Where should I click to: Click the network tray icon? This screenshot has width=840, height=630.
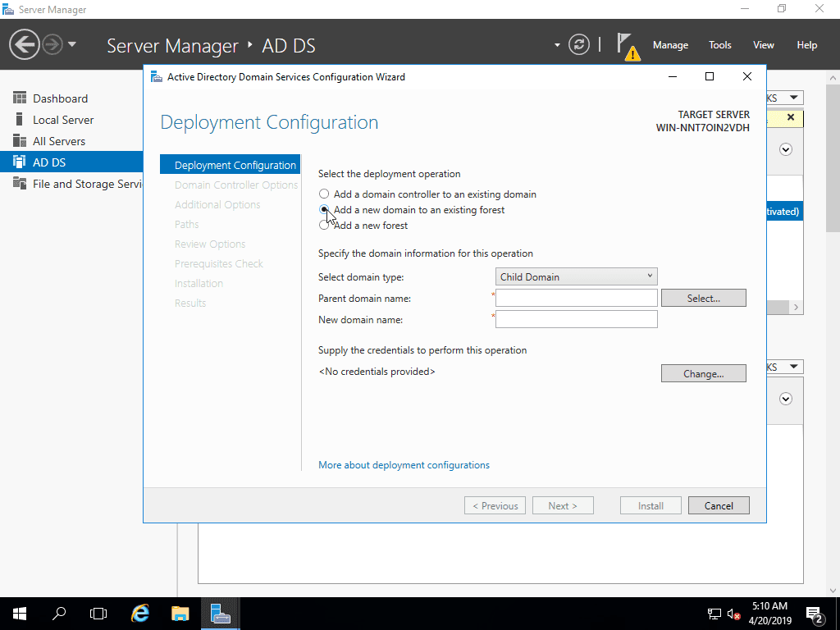coord(714,614)
